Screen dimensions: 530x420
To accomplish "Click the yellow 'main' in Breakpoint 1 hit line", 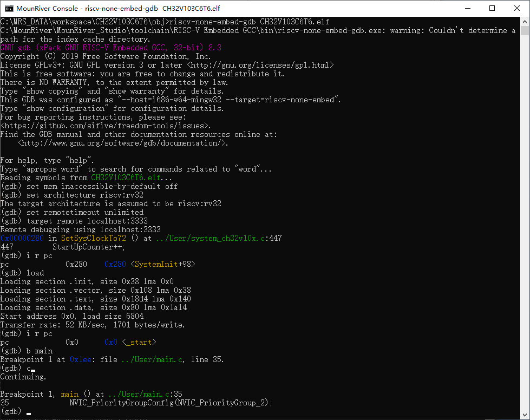I will (70, 395).
